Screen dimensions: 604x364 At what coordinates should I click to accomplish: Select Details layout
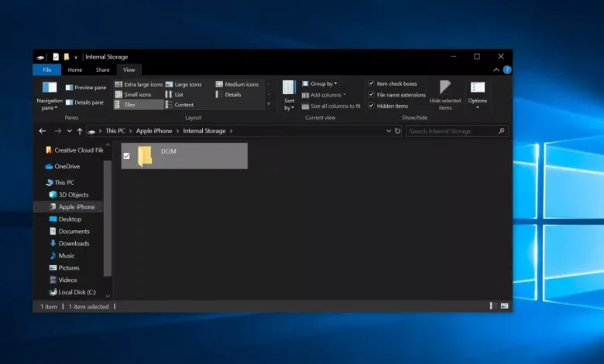pos(228,94)
